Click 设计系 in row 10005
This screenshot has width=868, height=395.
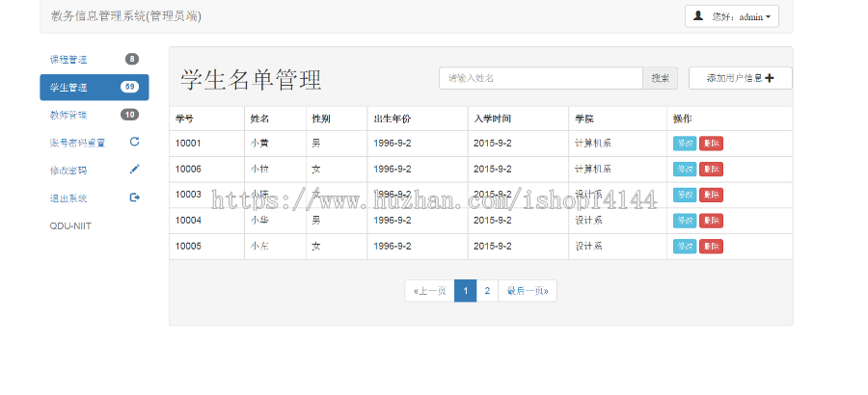tap(588, 247)
